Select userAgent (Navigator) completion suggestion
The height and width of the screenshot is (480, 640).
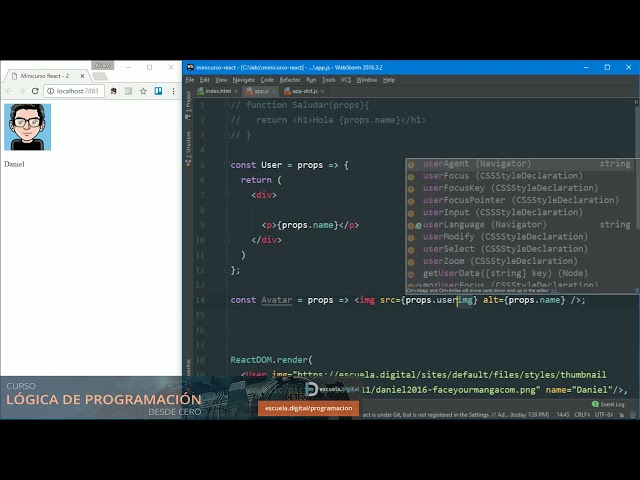pos(520,164)
